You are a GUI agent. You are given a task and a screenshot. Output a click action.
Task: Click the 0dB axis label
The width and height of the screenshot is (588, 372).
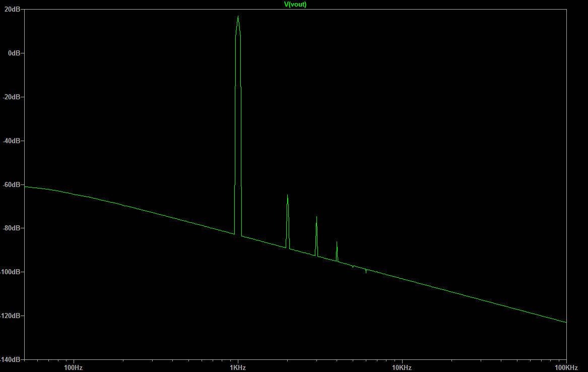(x=14, y=53)
